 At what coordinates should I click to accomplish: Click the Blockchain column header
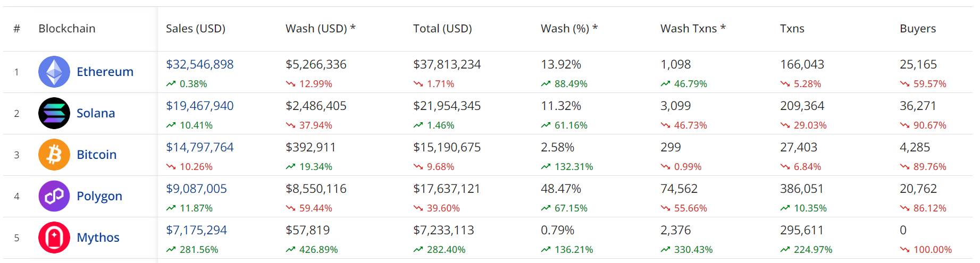coord(67,29)
